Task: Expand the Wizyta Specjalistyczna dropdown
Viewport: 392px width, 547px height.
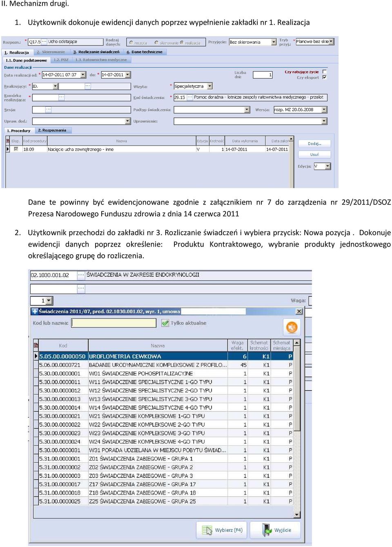Action: 209,86
